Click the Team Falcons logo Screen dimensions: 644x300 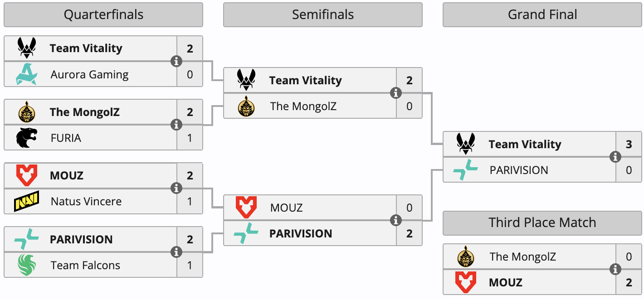pyautogui.click(x=27, y=265)
